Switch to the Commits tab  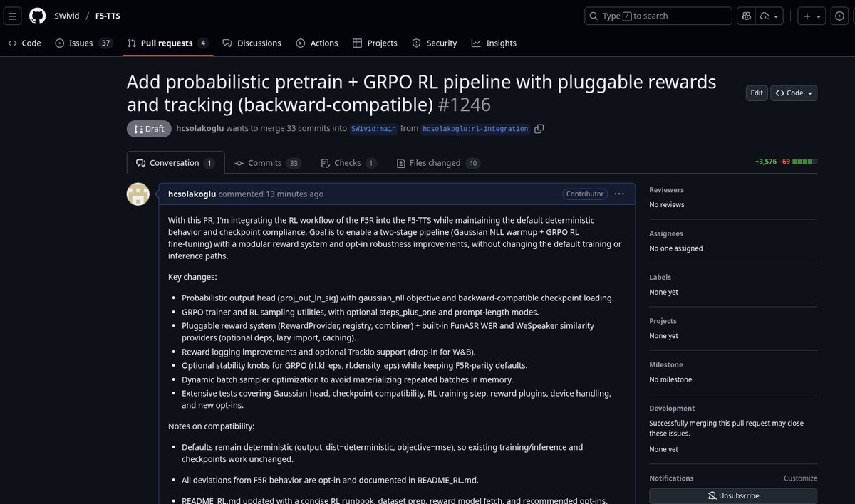(267, 163)
